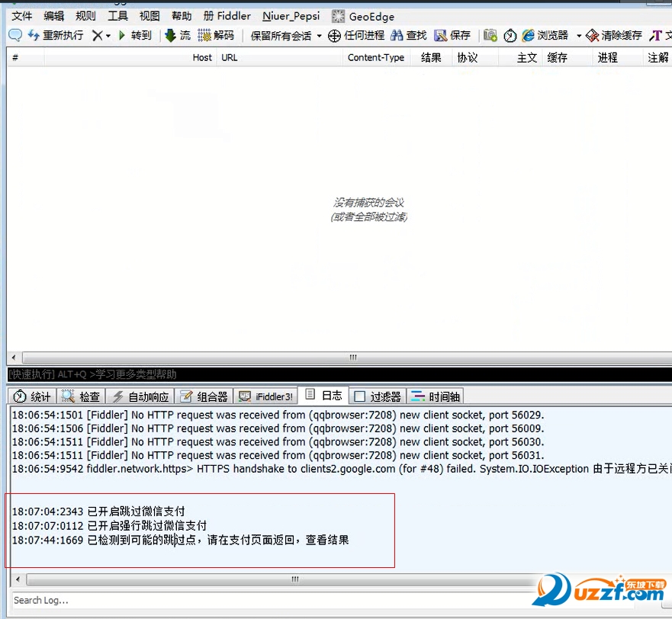The image size is (672, 619).
Task: Toggle the Stream (流) mode button
Action: point(178,35)
